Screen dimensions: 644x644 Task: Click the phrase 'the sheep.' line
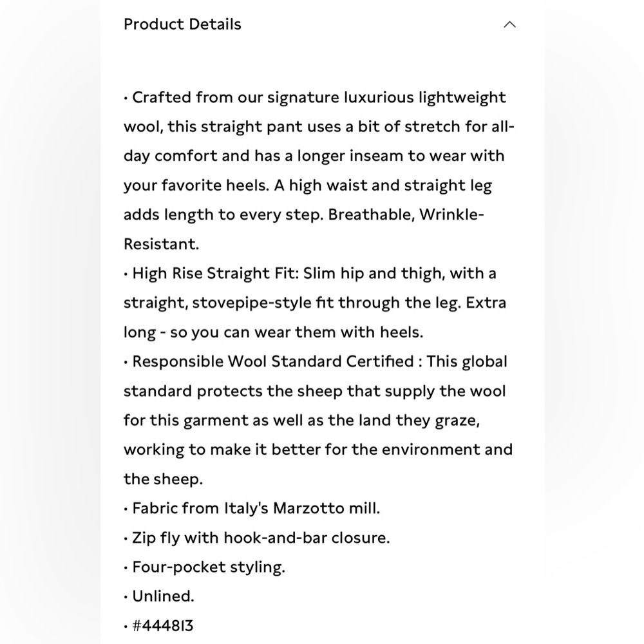[x=163, y=479]
